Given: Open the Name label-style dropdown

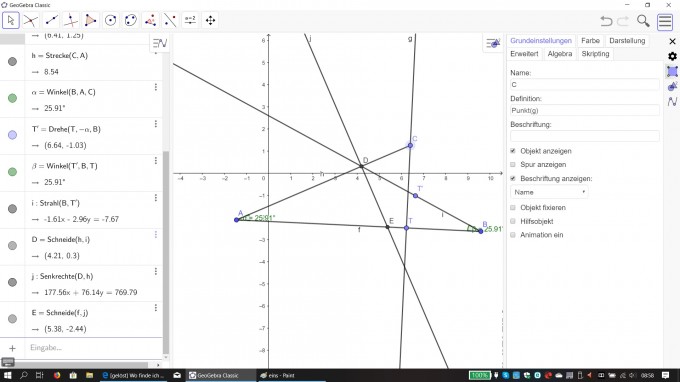Looking at the screenshot, I should pos(549,192).
